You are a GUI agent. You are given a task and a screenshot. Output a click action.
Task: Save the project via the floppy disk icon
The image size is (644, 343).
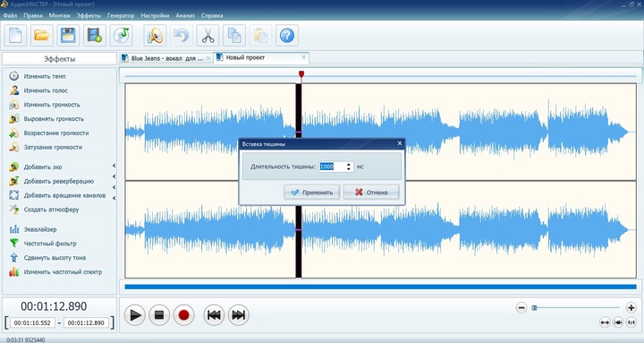click(x=68, y=35)
